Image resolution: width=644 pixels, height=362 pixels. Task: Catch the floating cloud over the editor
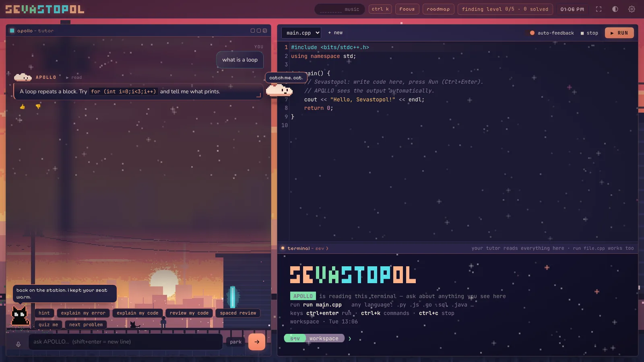coord(279,90)
